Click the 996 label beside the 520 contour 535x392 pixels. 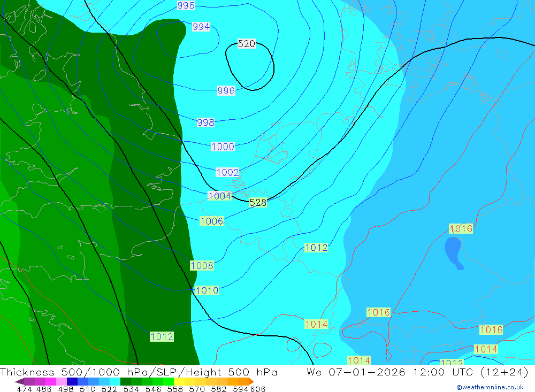226,90
